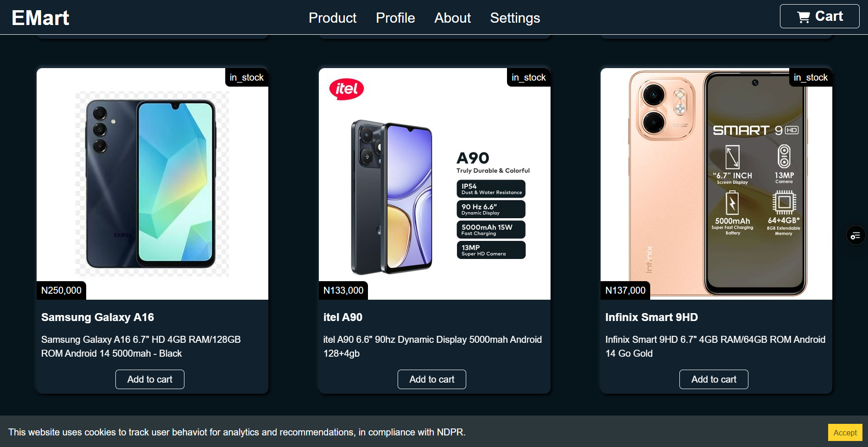The image size is (868, 447).
Task: Open the shopping Cart button
Action: pos(819,17)
